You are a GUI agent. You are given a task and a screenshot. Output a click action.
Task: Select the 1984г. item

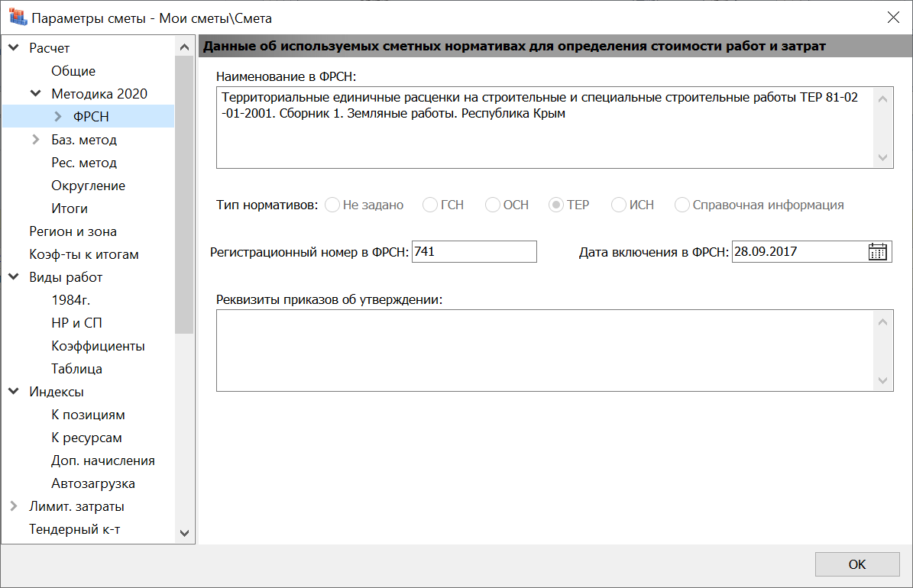70,300
